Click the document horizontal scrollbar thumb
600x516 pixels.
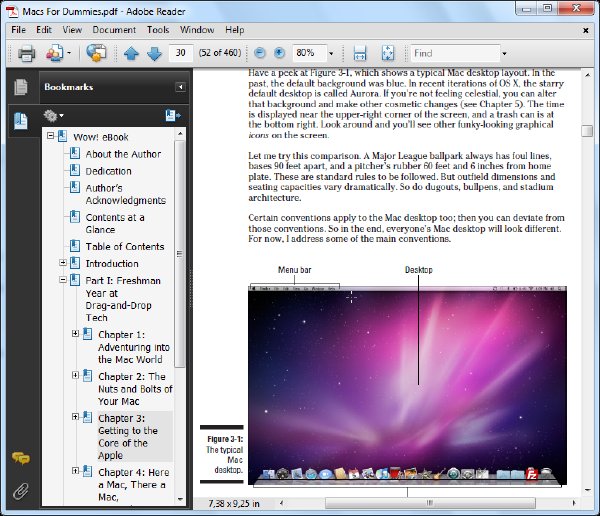coord(430,503)
